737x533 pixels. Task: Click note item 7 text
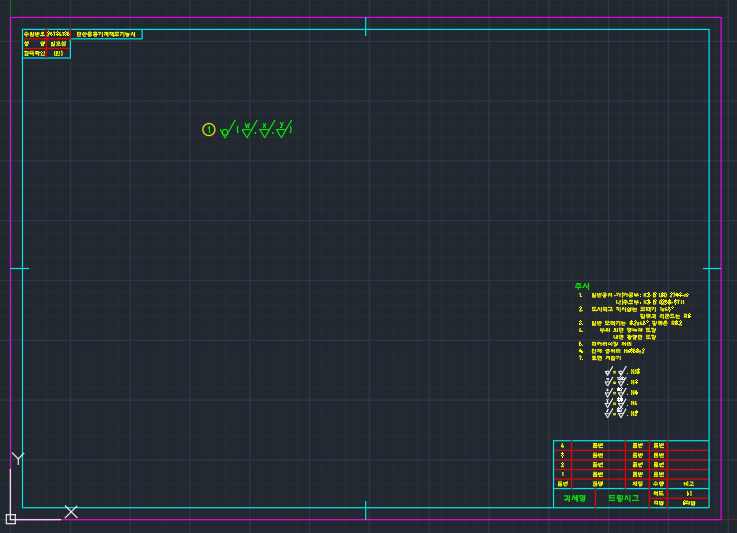pos(600,358)
